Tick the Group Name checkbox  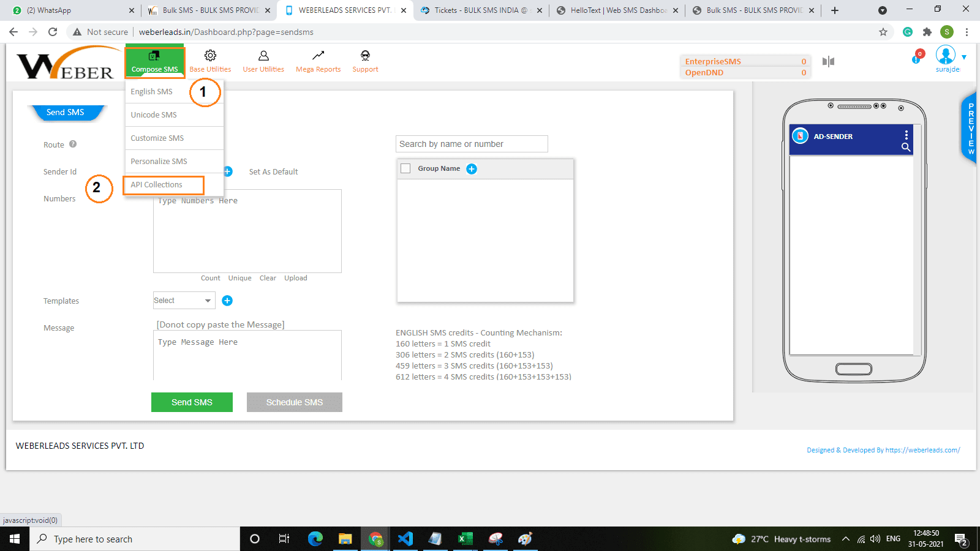[x=405, y=168]
